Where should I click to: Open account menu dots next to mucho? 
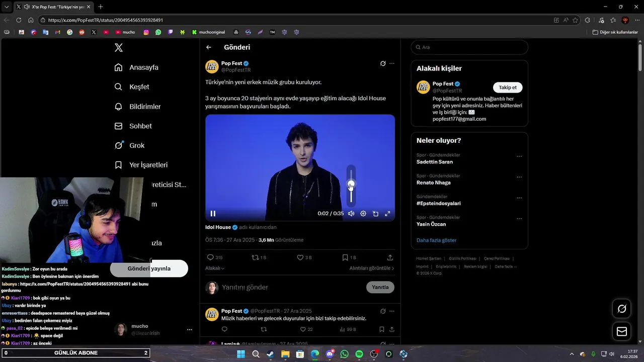[x=190, y=330]
